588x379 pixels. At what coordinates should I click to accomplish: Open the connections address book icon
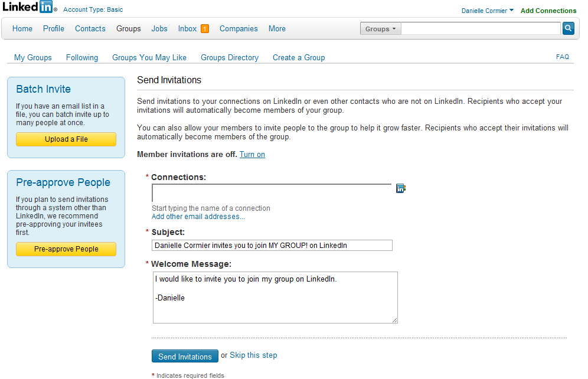(x=400, y=188)
